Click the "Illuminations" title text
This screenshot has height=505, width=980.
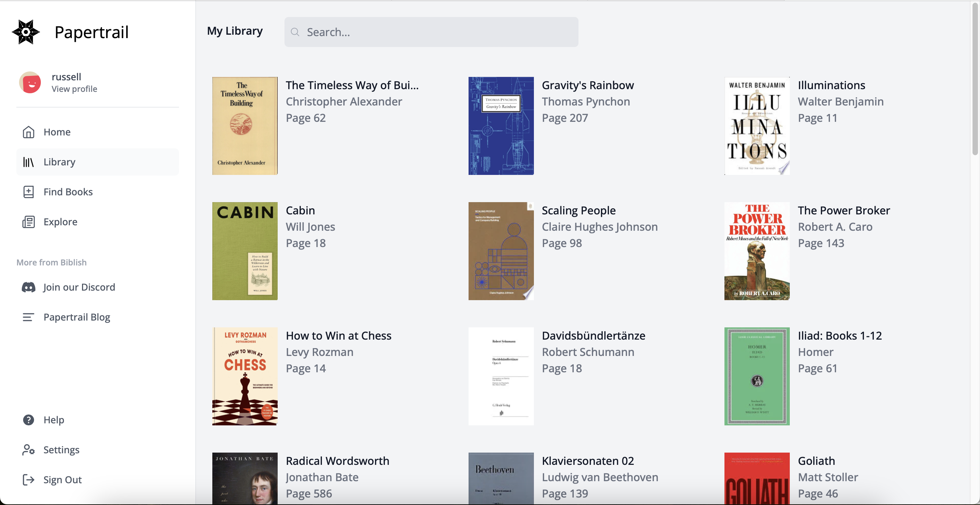(832, 85)
